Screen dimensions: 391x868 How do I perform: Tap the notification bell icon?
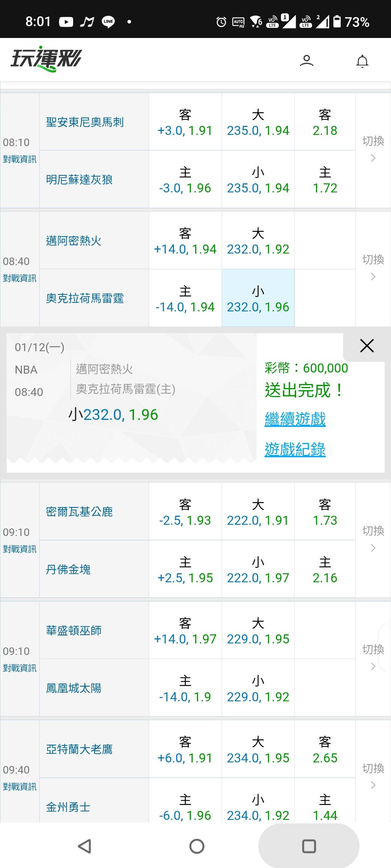[362, 61]
